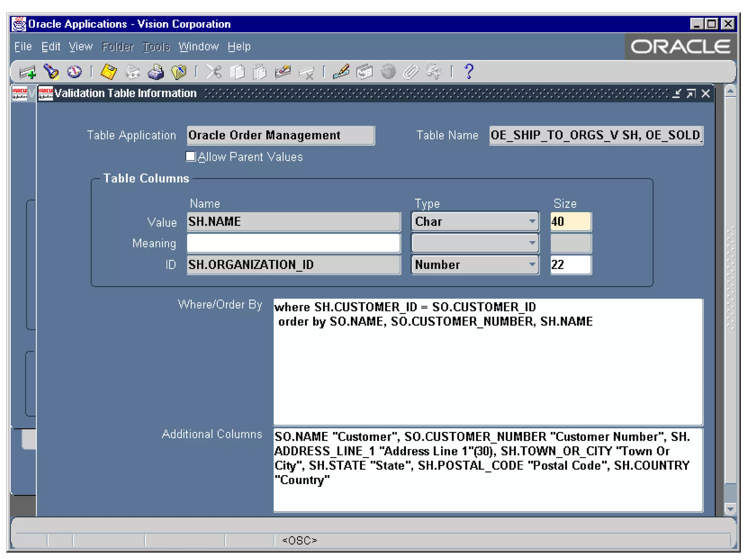747x560 pixels.
Task: Click the Clear Record eraser icon
Action: click(x=283, y=72)
